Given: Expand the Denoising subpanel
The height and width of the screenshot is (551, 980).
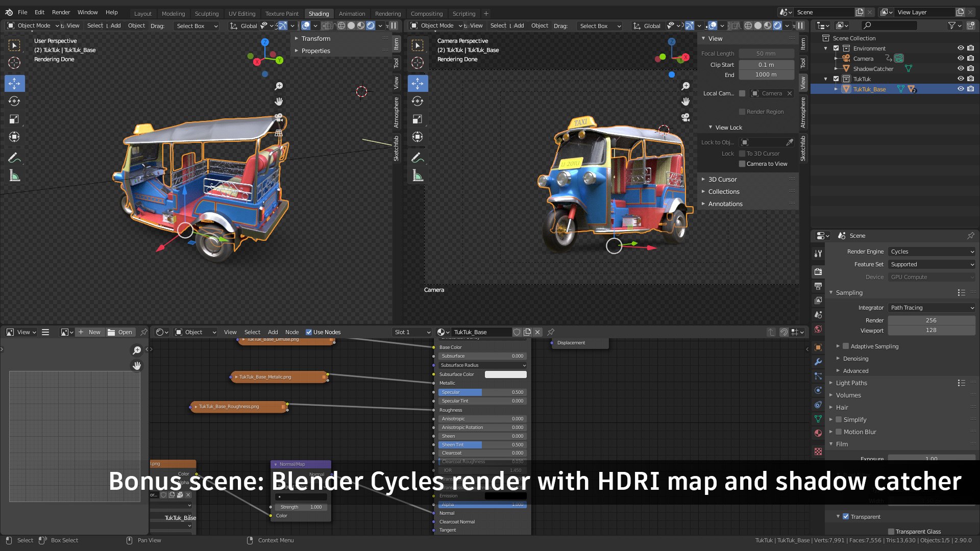Looking at the screenshot, I should pyautogui.click(x=855, y=359).
